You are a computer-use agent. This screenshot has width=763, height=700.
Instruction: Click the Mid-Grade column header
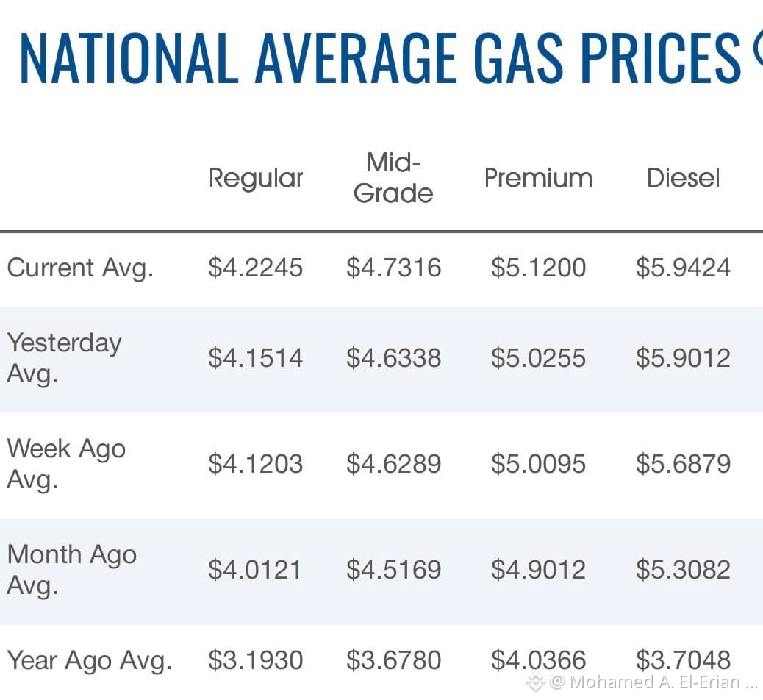(393, 178)
